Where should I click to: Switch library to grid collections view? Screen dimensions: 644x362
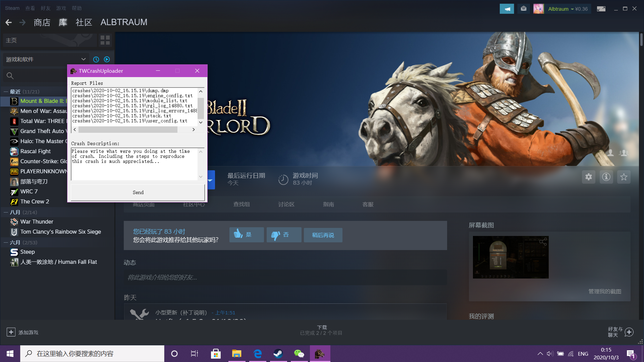(x=105, y=40)
